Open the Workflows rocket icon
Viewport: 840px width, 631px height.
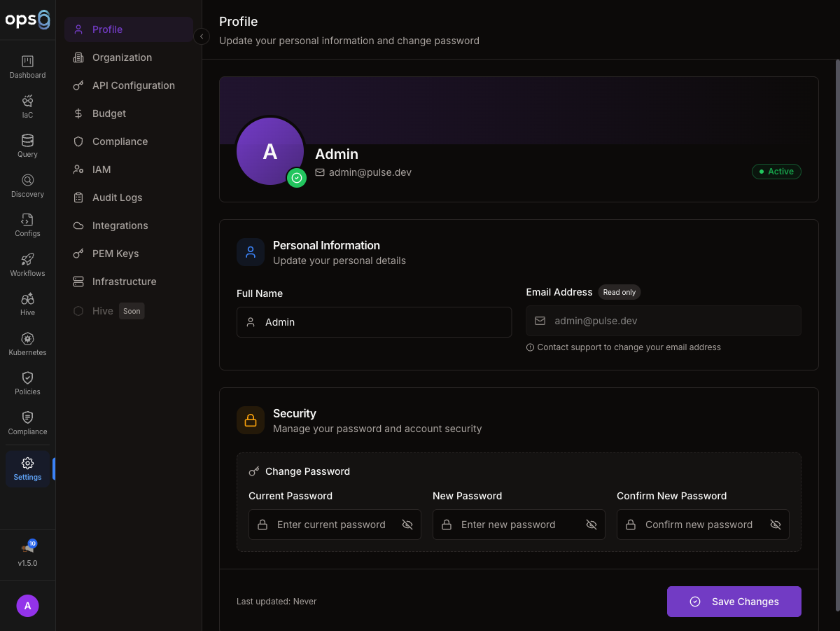[27, 260]
